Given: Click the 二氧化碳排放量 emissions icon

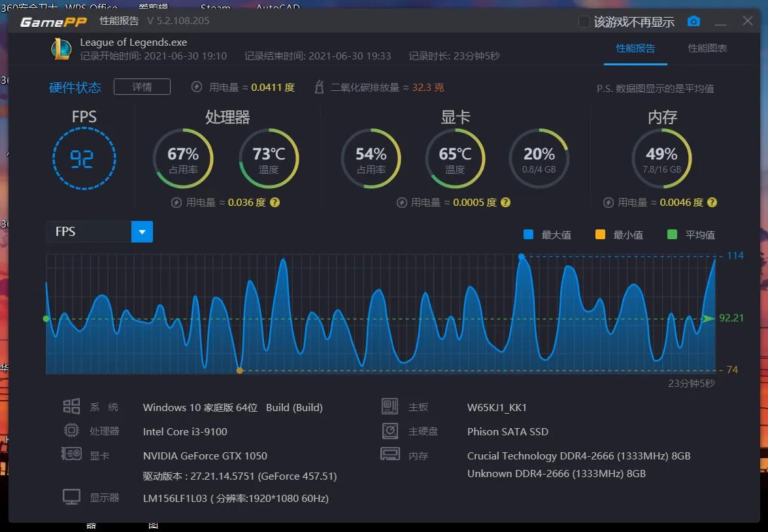Looking at the screenshot, I should (318, 86).
